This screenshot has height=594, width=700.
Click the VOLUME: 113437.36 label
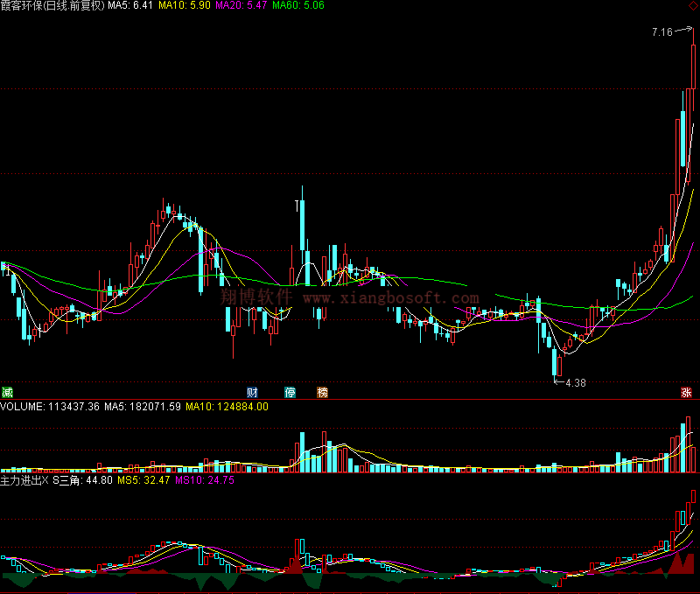coord(50,407)
